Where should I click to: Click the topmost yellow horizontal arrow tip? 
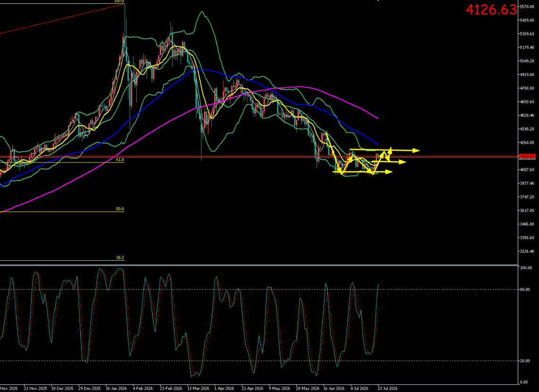pos(416,150)
